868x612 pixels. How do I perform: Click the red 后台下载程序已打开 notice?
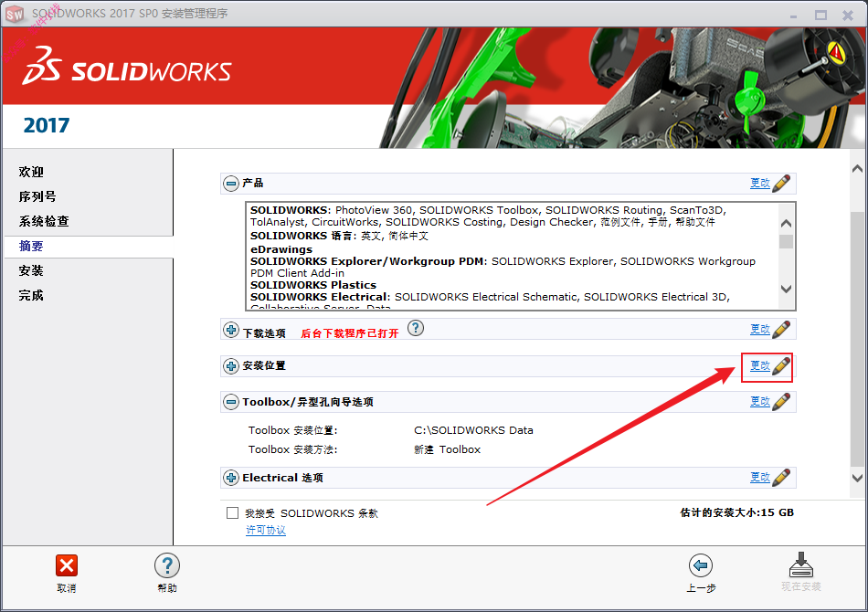click(349, 333)
